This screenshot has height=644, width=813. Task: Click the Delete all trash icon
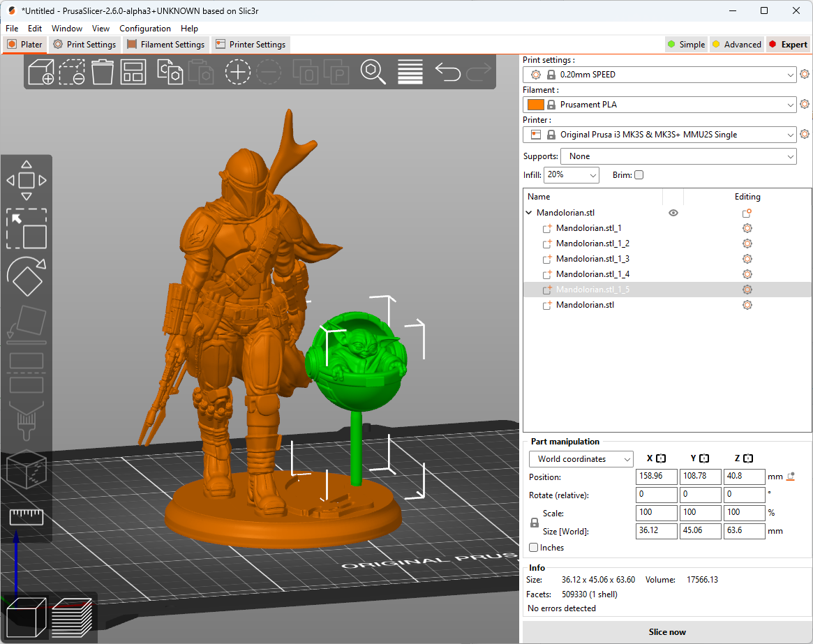[102, 72]
